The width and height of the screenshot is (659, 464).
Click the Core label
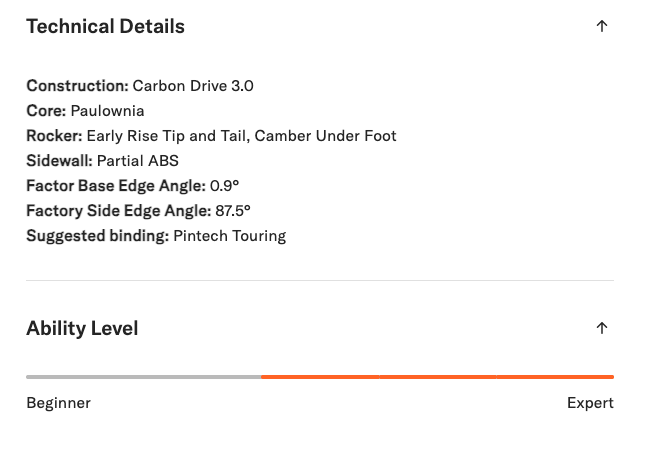point(46,111)
